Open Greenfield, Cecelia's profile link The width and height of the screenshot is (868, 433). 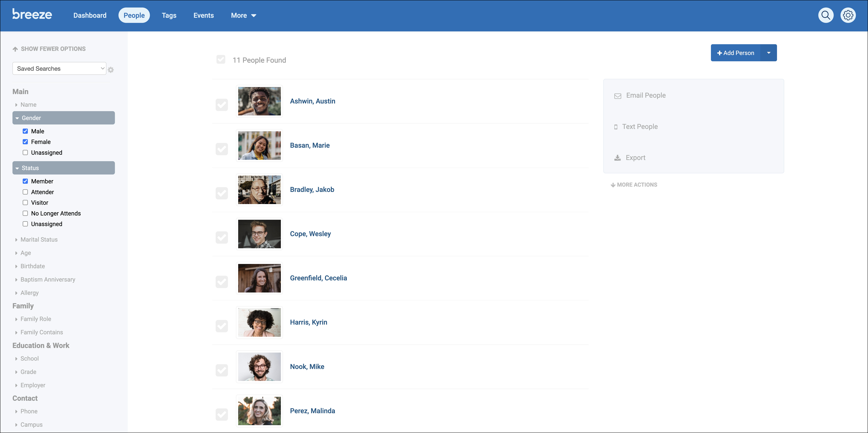(318, 278)
